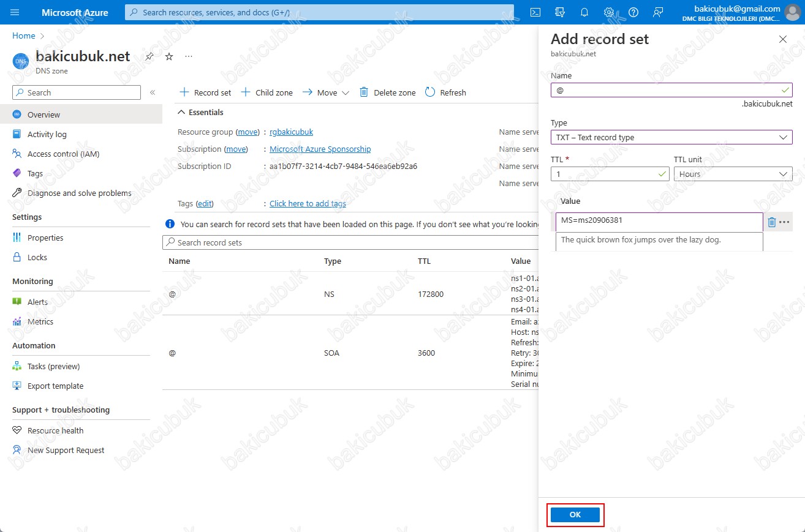Open the TTL unit Hours dropdown
The image size is (805, 532).
[x=733, y=174]
